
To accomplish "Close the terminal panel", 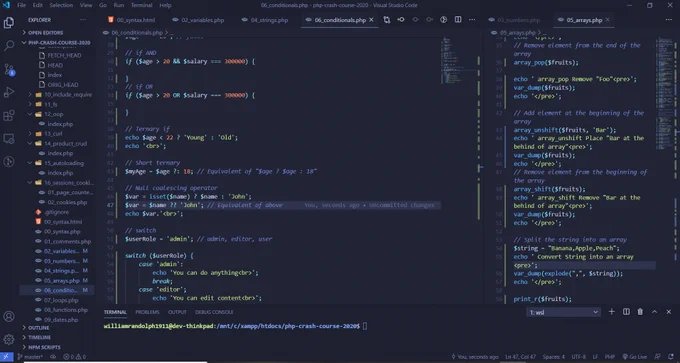I will coord(669,312).
